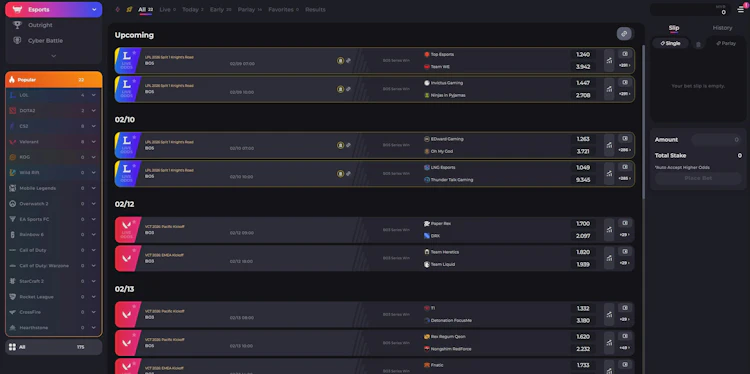Click the stream icon on EDward Gaming row

(625, 139)
